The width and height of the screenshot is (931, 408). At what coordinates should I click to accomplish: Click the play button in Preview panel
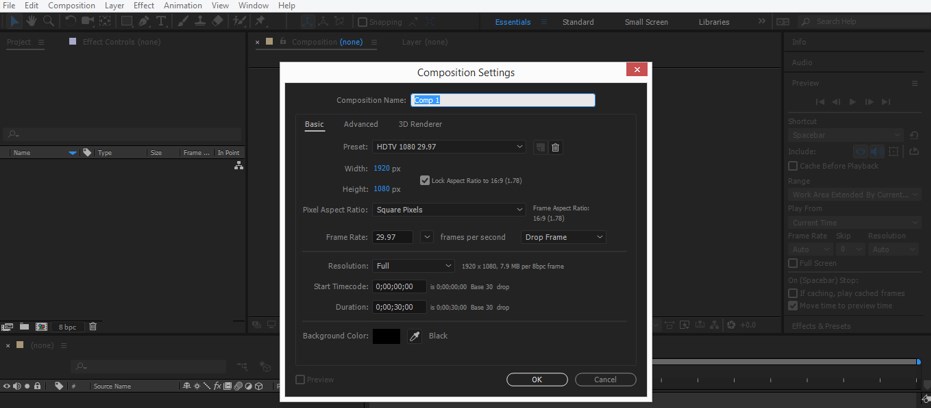click(x=853, y=102)
